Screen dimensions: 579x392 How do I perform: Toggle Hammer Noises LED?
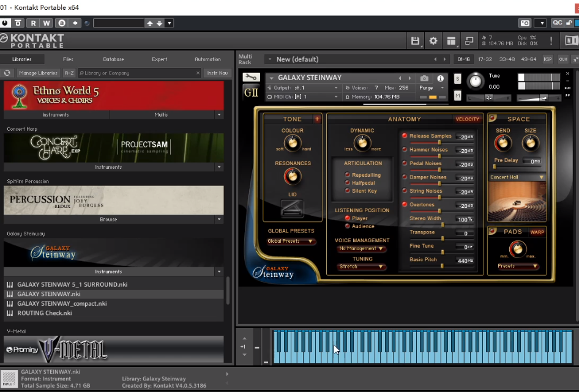coord(405,149)
